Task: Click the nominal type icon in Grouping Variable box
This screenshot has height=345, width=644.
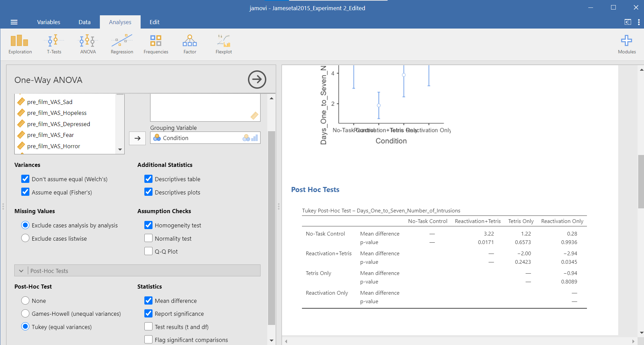Action: tap(246, 138)
